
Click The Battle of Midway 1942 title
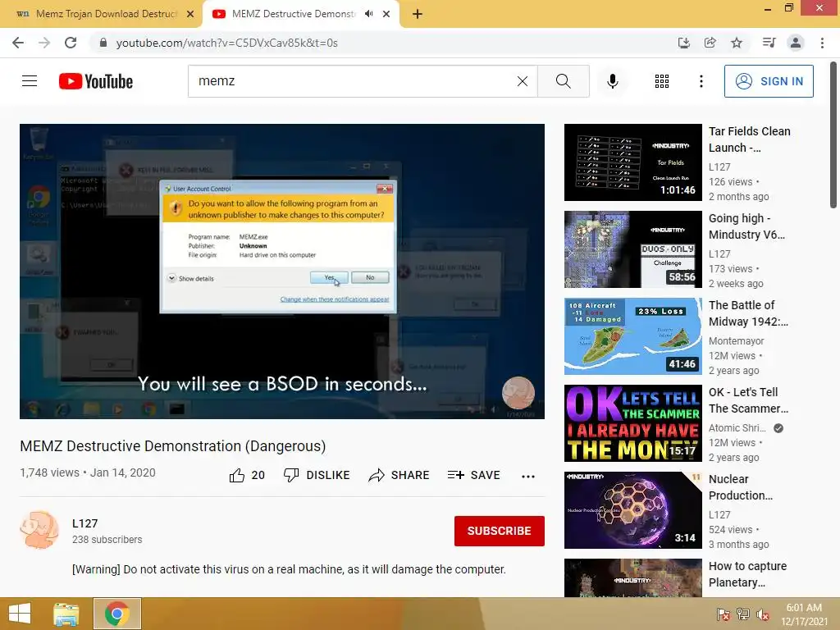point(748,313)
